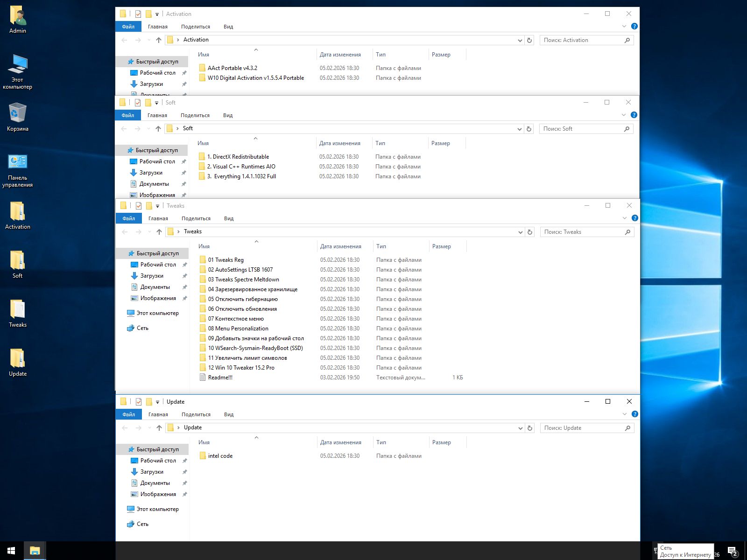
Task: Click the up arrow in Soft window
Action: 158,129
